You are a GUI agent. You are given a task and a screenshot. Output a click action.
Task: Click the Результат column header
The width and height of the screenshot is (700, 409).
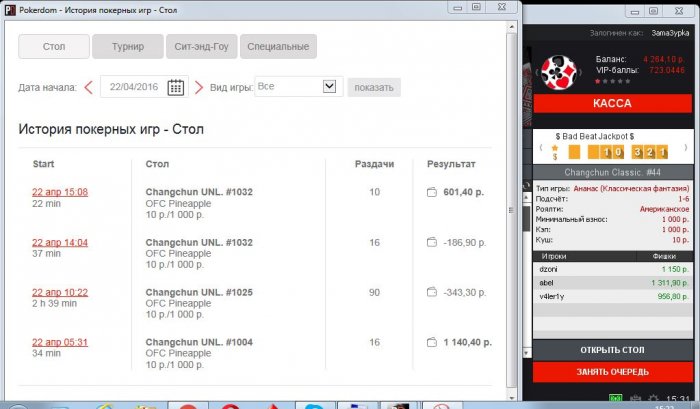[x=451, y=164]
